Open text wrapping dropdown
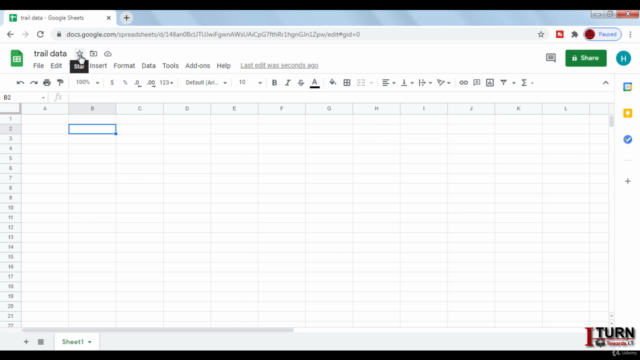 [425, 83]
